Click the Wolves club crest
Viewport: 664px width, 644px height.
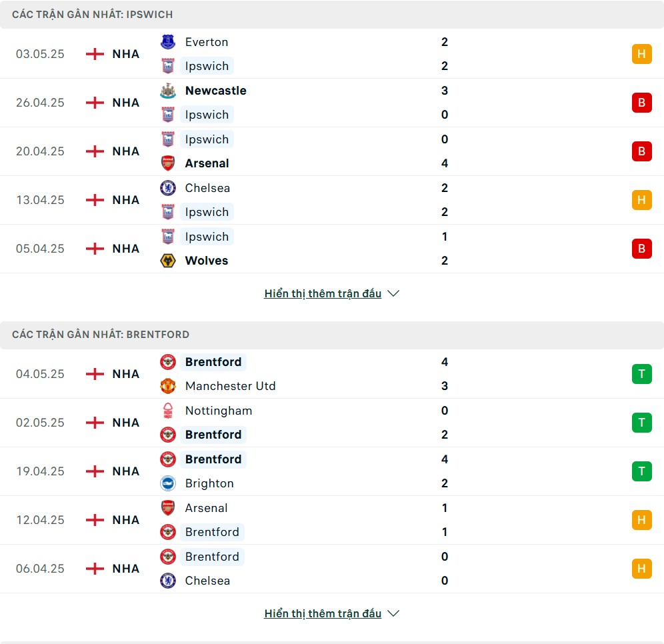pos(168,261)
